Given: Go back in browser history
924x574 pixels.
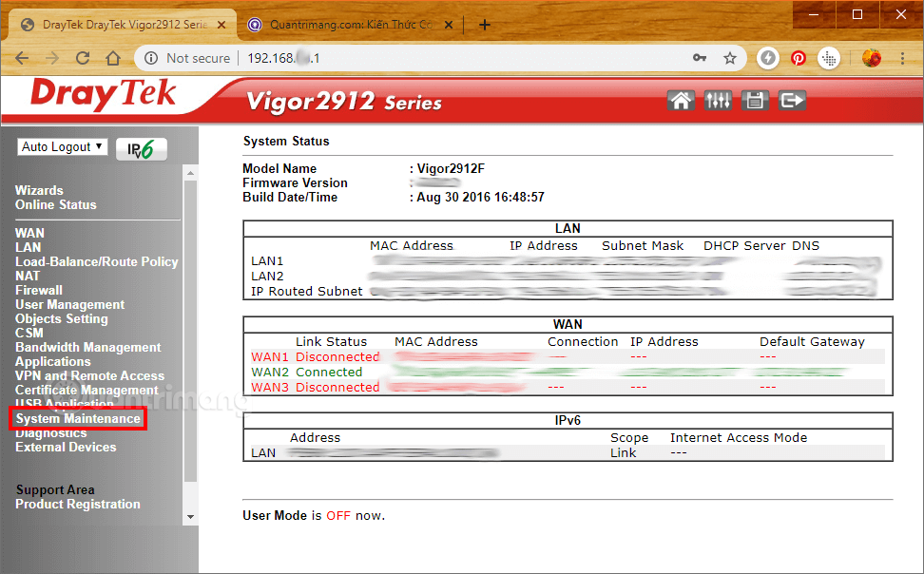Looking at the screenshot, I should coord(22,58).
